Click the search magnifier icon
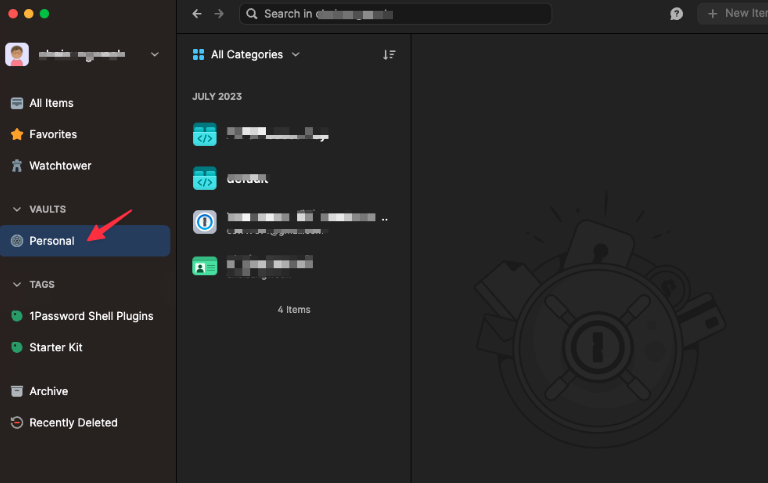This screenshot has width=768, height=483. pyautogui.click(x=252, y=14)
